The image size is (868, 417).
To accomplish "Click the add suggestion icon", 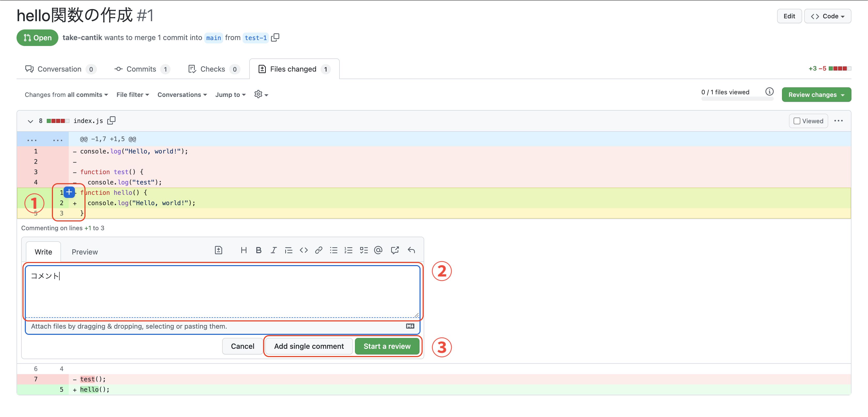I will [218, 250].
